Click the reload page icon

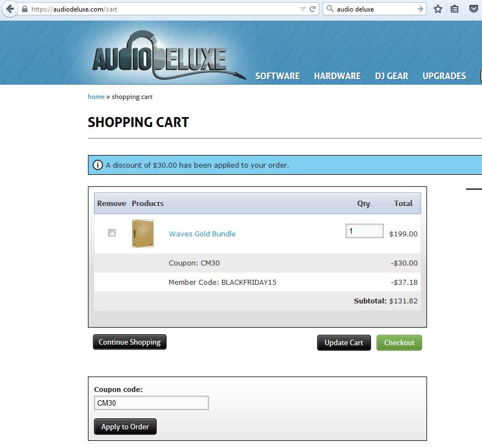[313, 9]
